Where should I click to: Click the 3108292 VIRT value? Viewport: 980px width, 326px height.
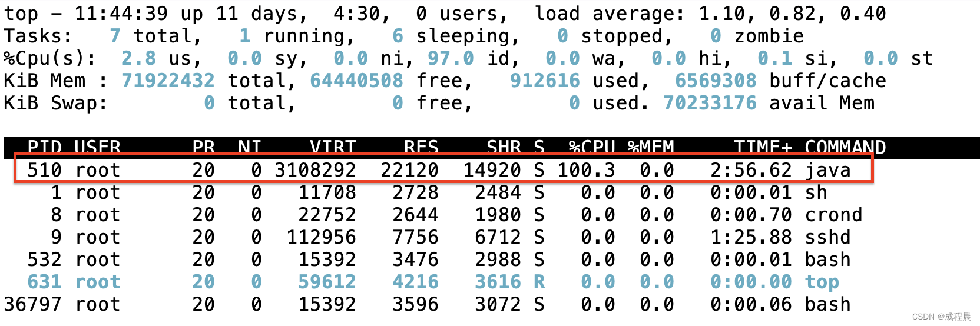pyautogui.click(x=315, y=170)
